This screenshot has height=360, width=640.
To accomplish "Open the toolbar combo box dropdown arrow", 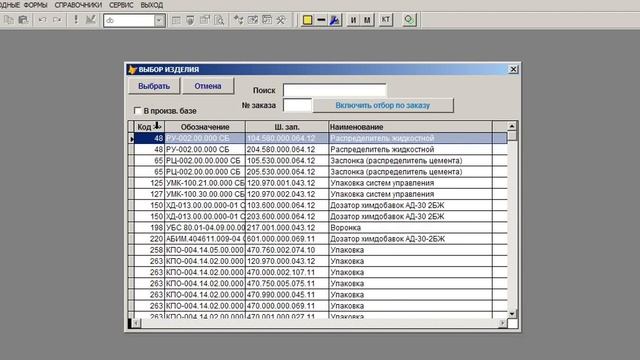I will (159, 20).
